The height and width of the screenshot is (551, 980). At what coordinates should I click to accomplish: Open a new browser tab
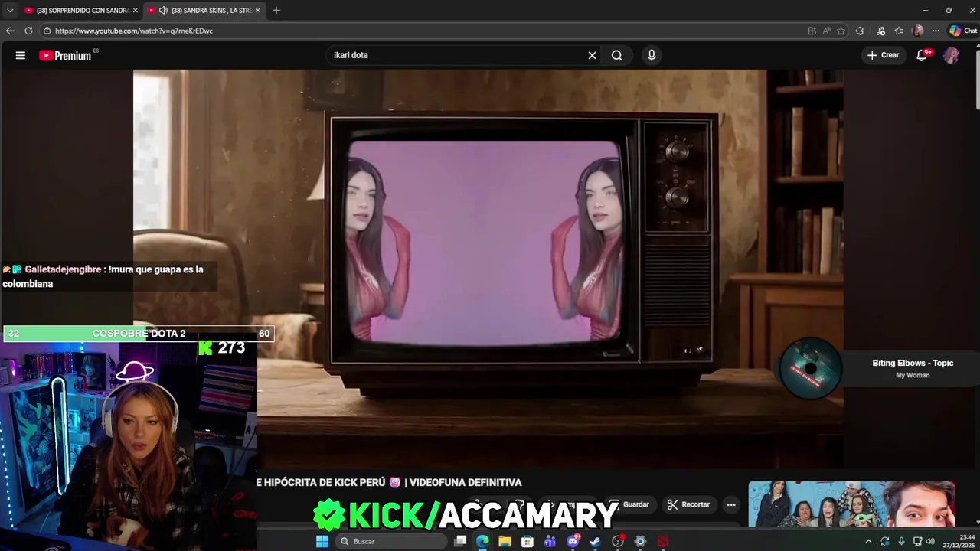click(x=276, y=10)
